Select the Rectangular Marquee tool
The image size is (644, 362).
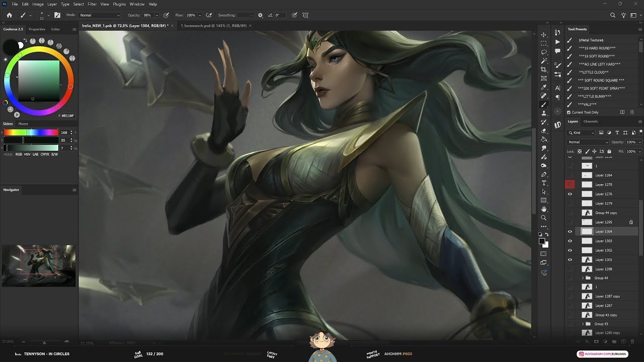click(543, 43)
